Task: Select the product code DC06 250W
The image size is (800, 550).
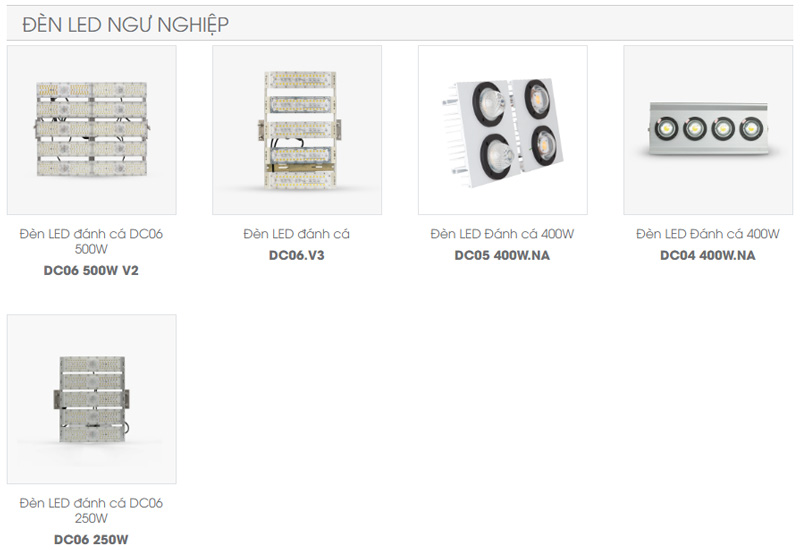Action: (91, 539)
